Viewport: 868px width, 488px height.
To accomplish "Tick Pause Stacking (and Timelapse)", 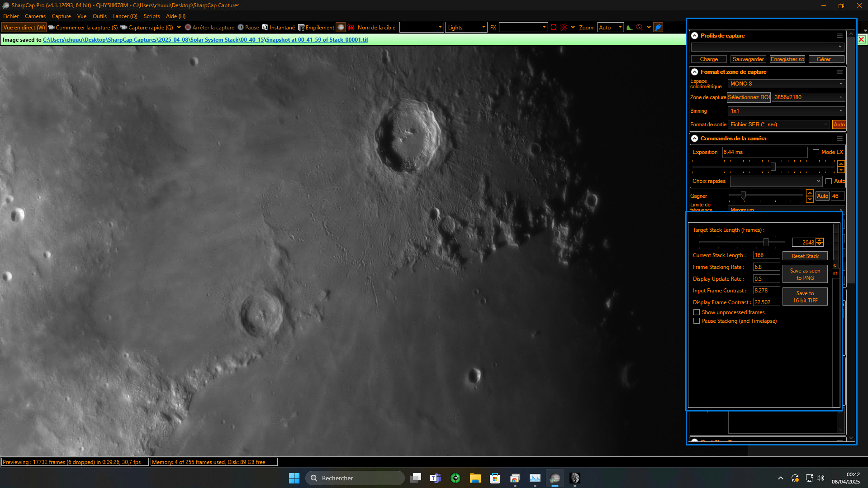I will coord(697,321).
